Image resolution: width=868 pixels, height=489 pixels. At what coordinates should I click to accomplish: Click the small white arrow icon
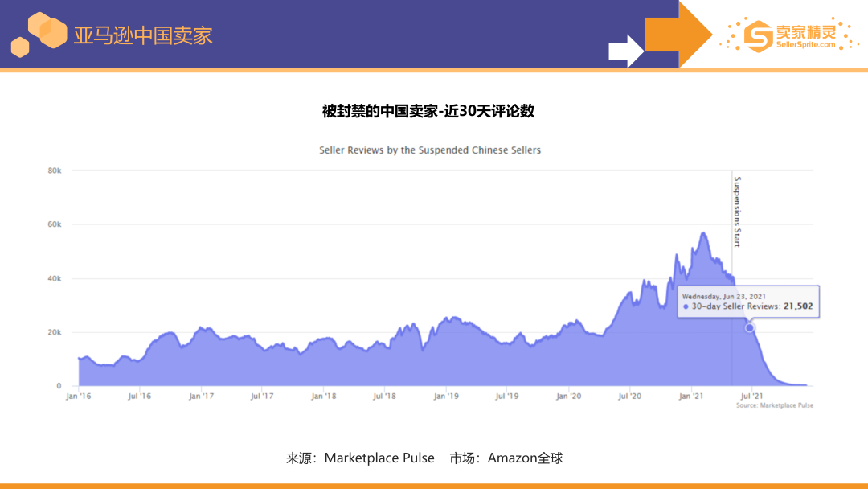click(625, 51)
